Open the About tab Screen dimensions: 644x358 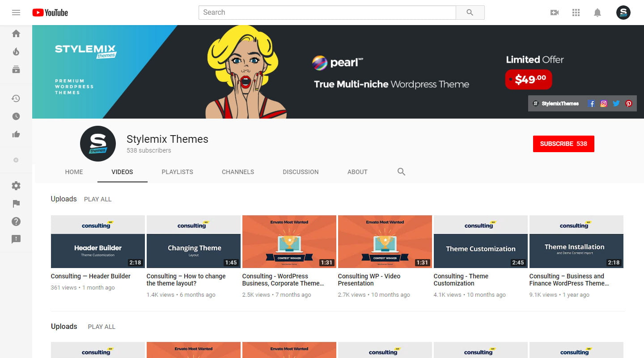357,172
